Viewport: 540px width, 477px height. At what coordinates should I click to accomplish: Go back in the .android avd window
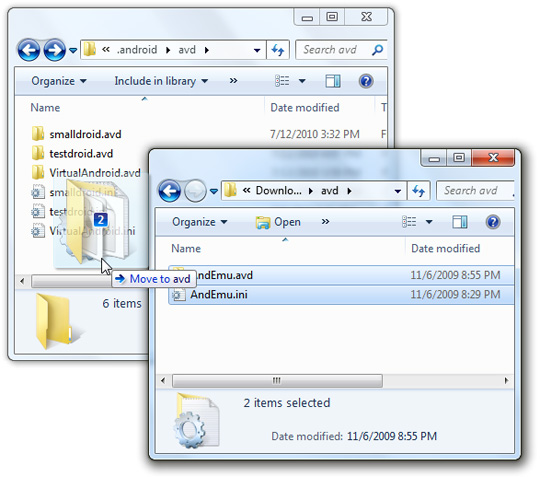click(29, 50)
